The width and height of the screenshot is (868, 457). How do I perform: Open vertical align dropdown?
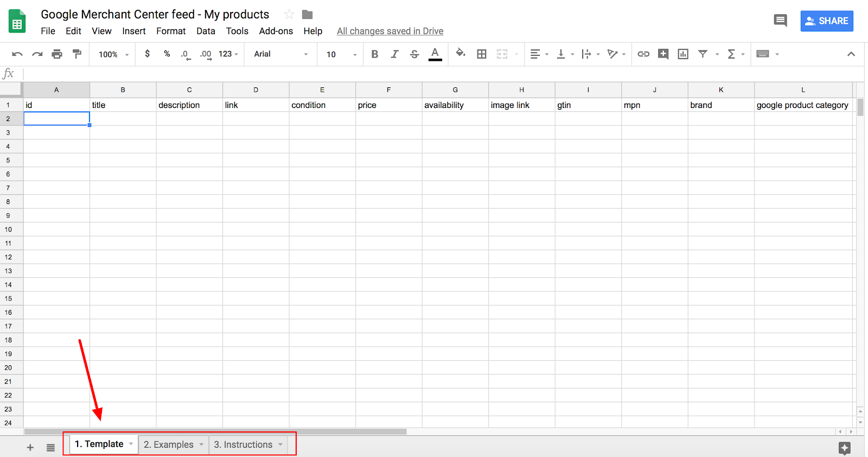pos(565,54)
